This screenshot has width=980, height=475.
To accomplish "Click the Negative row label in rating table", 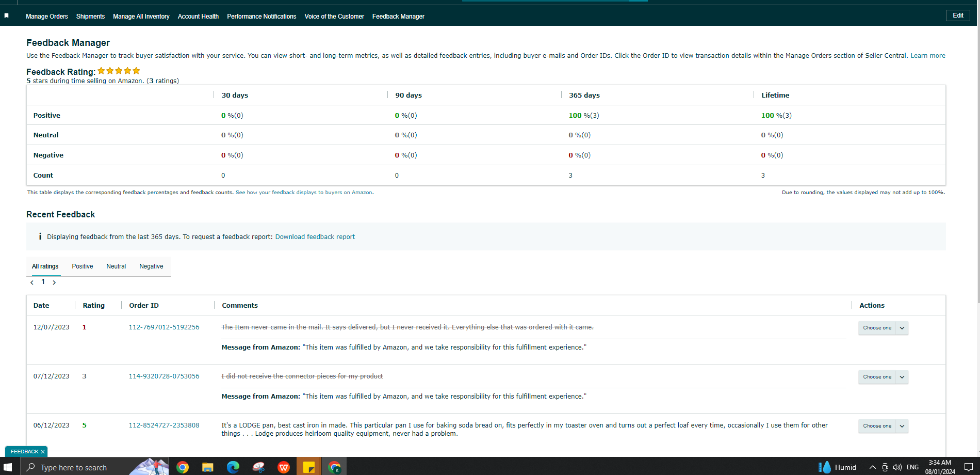I will [x=48, y=155].
